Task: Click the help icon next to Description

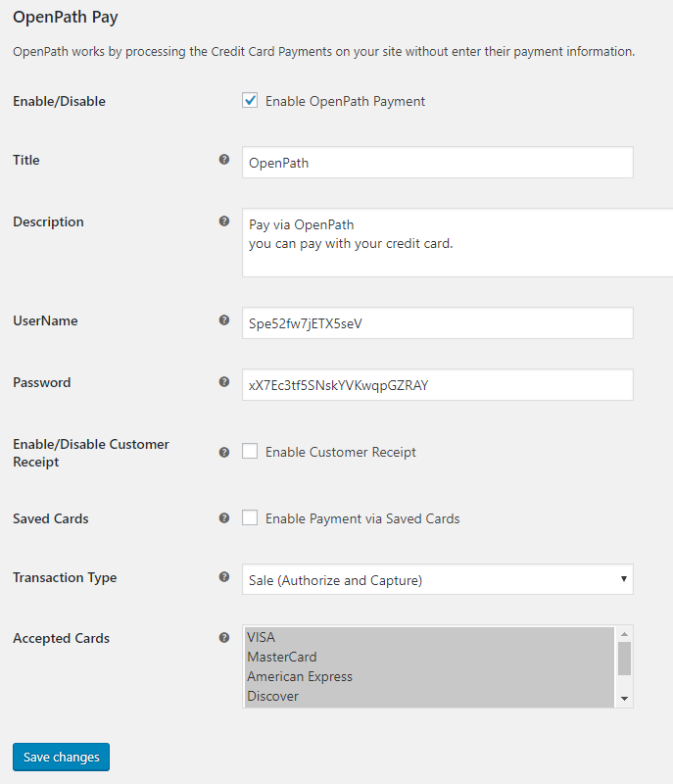Action: [224, 221]
